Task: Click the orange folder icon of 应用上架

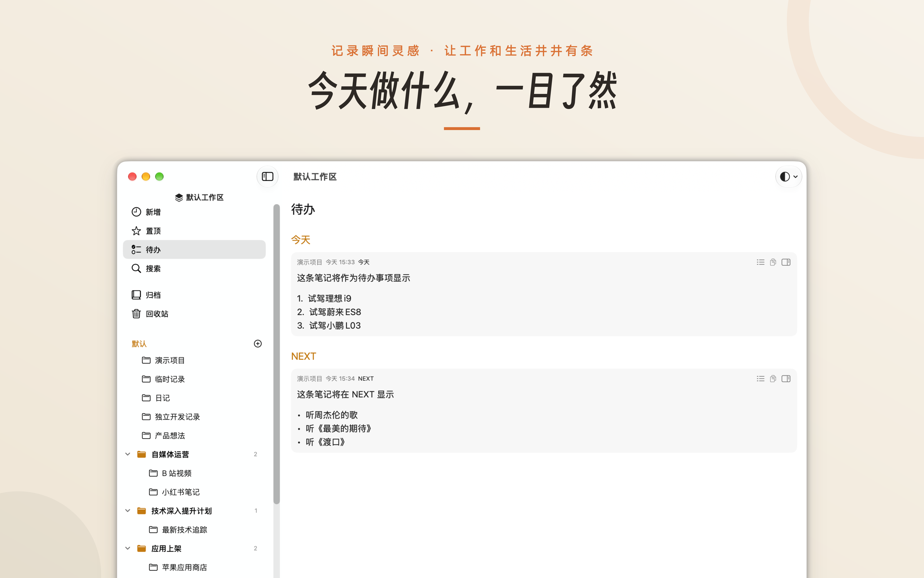Action: click(x=141, y=548)
